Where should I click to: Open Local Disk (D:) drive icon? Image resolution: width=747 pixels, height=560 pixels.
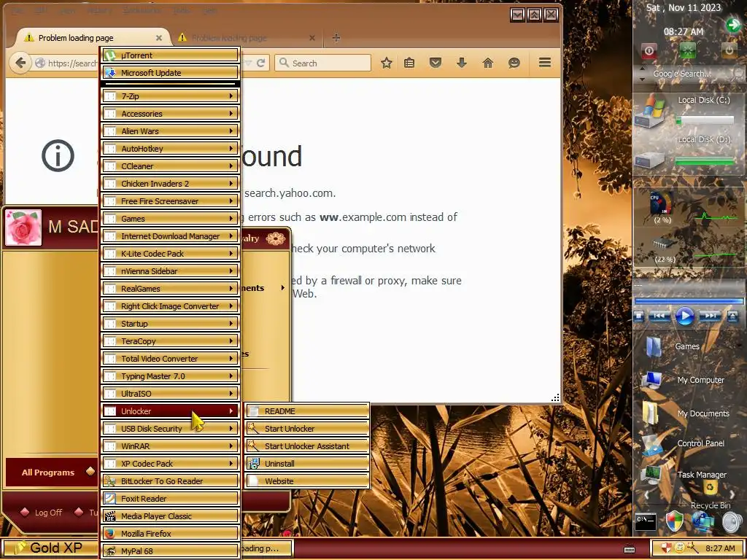(x=651, y=160)
